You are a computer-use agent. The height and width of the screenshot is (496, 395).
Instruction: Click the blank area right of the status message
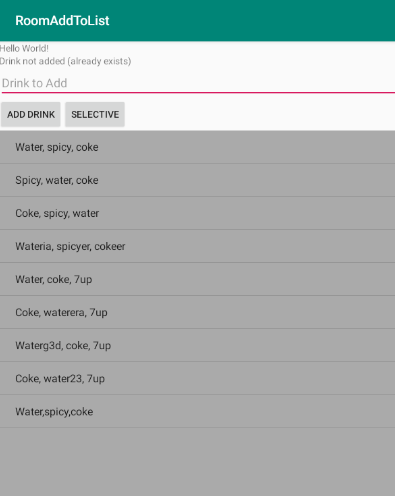click(x=263, y=61)
